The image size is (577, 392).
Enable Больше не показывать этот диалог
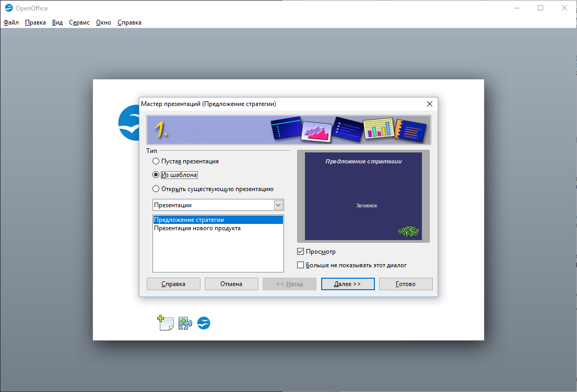[x=300, y=265]
